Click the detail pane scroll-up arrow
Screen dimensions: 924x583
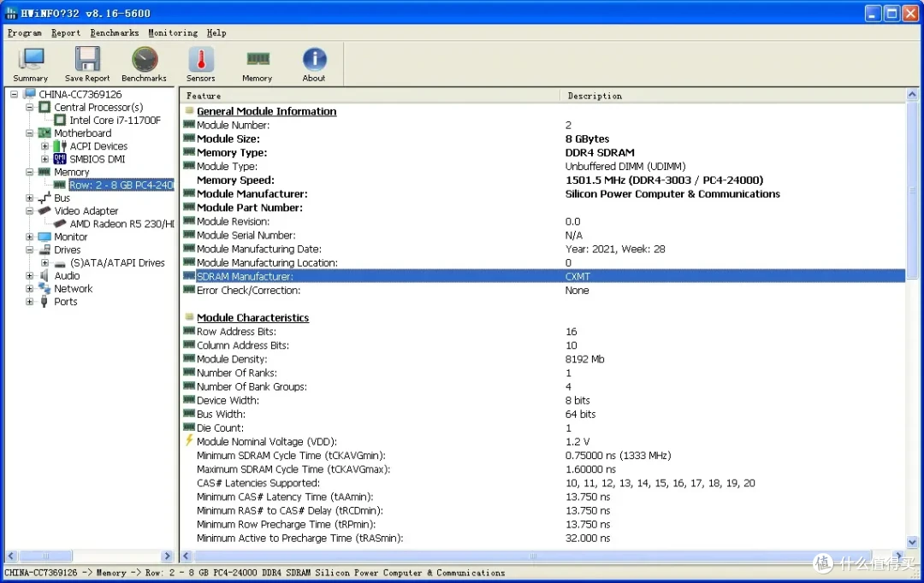click(912, 94)
